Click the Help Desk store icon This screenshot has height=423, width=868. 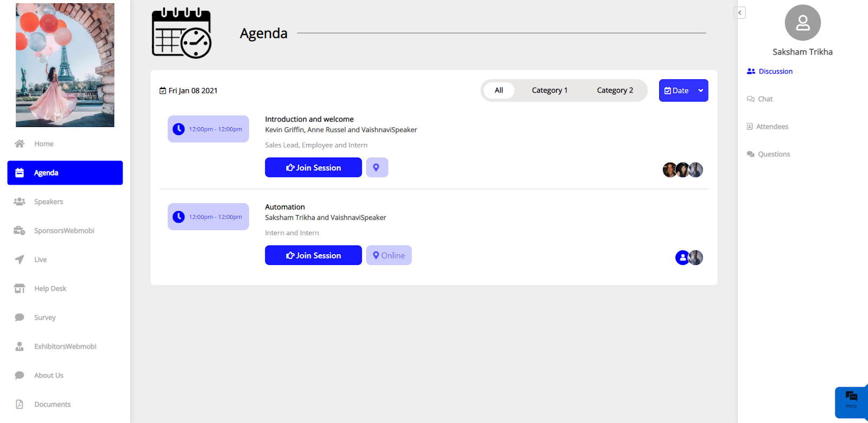pyautogui.click(x=20, y=288)
